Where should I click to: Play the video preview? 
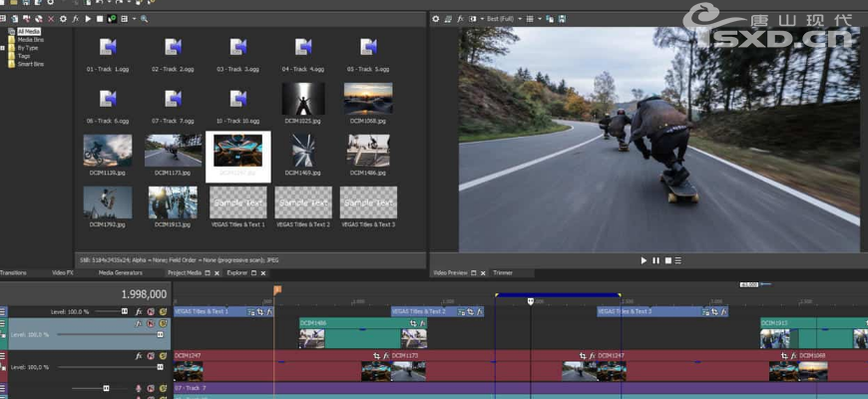point(644,260)
